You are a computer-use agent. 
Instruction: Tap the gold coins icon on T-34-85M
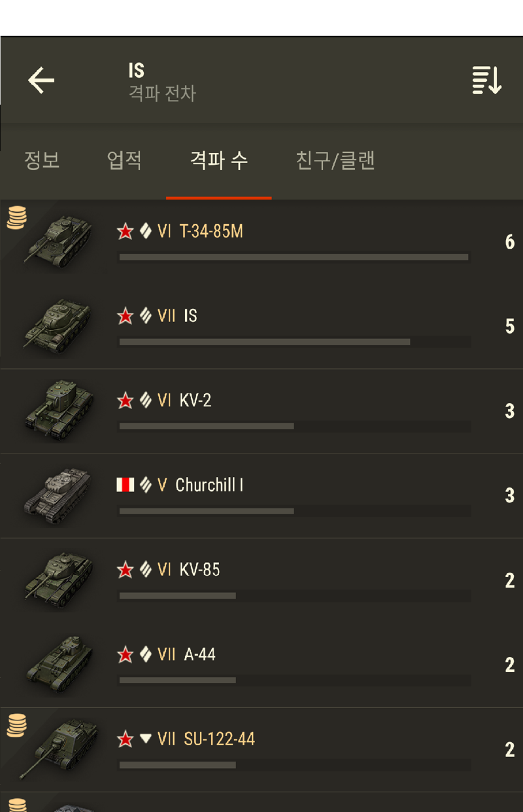point(17,217)
